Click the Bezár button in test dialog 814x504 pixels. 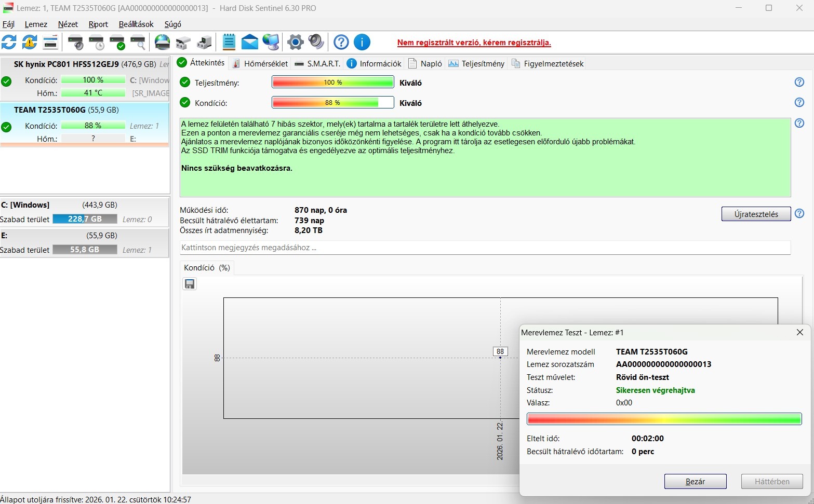pos(695,482)
